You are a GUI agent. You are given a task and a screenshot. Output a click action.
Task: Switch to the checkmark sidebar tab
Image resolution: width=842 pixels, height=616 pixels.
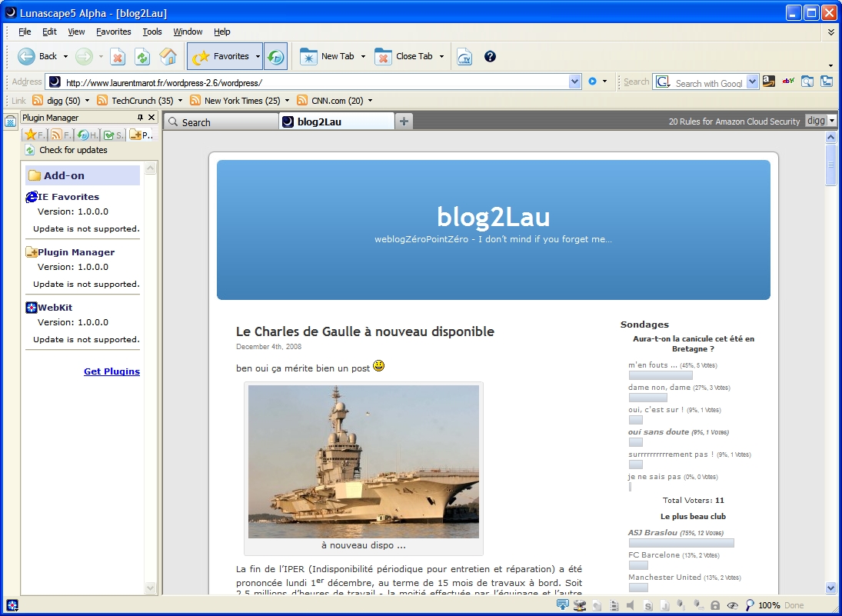pyautogui.click(x=113, y=135)
